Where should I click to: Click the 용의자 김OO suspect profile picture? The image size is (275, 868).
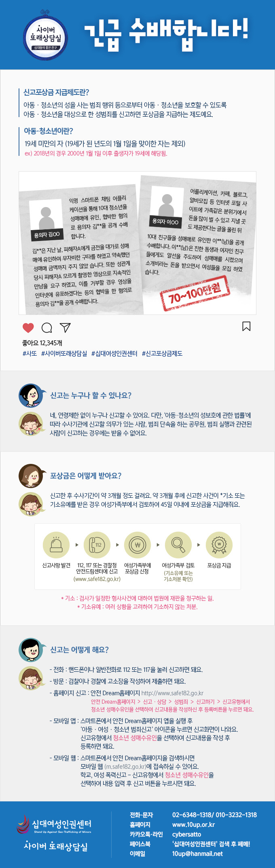(x=47, y=220)
